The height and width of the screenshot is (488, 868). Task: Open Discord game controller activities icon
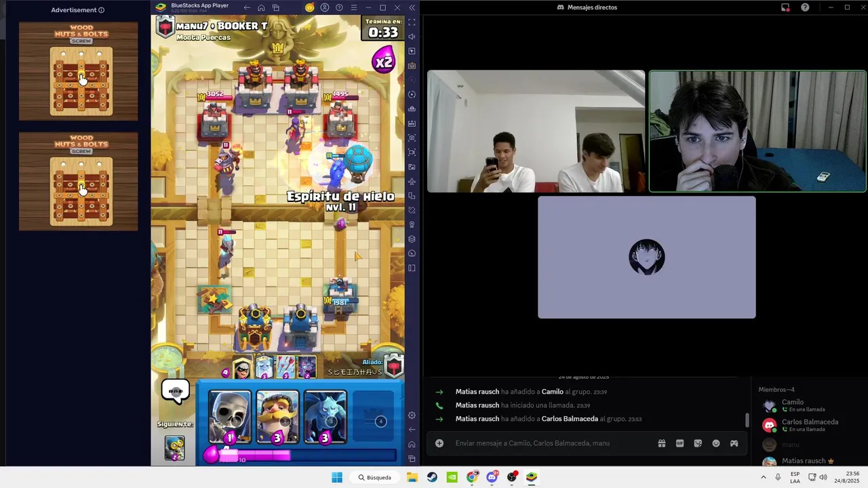[734, 443]
